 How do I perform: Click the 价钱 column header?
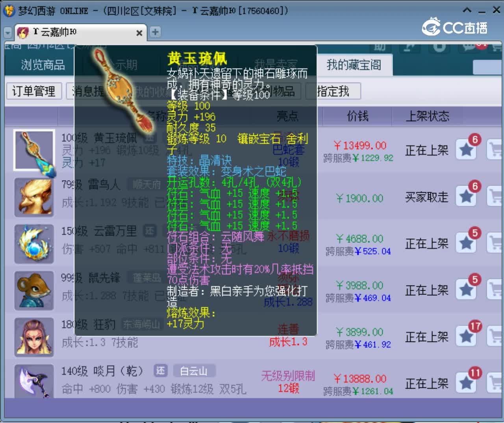(358, 116)
